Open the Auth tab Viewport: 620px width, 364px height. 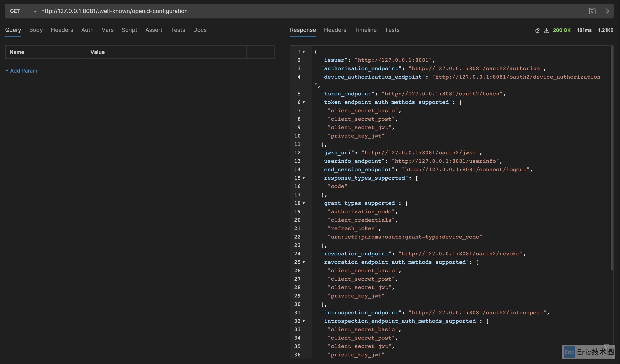[87, 30]
